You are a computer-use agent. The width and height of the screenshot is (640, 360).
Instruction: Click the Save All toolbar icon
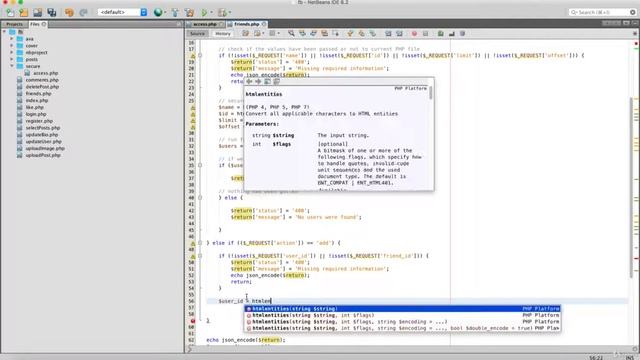[52, 13]
